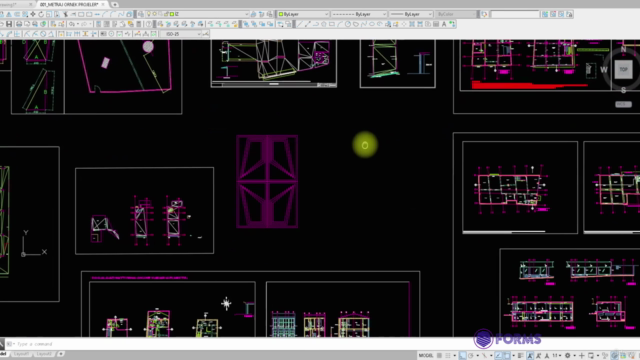Toggle snap mode in status bar

click(x=448, y=356)
